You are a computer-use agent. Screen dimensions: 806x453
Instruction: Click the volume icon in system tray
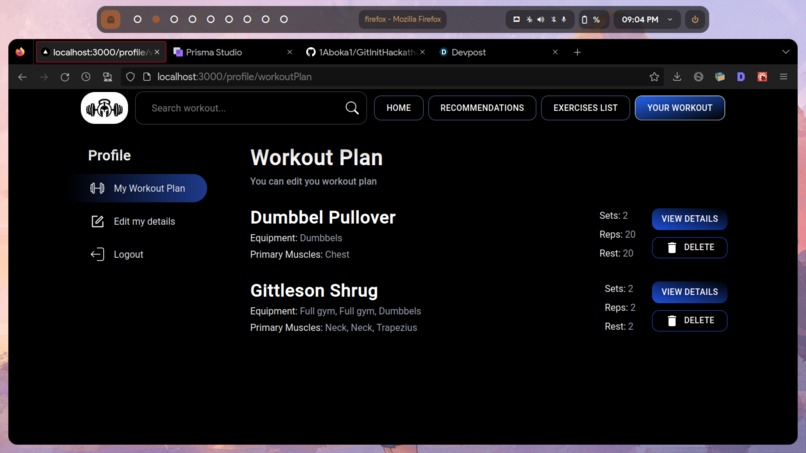541,20
